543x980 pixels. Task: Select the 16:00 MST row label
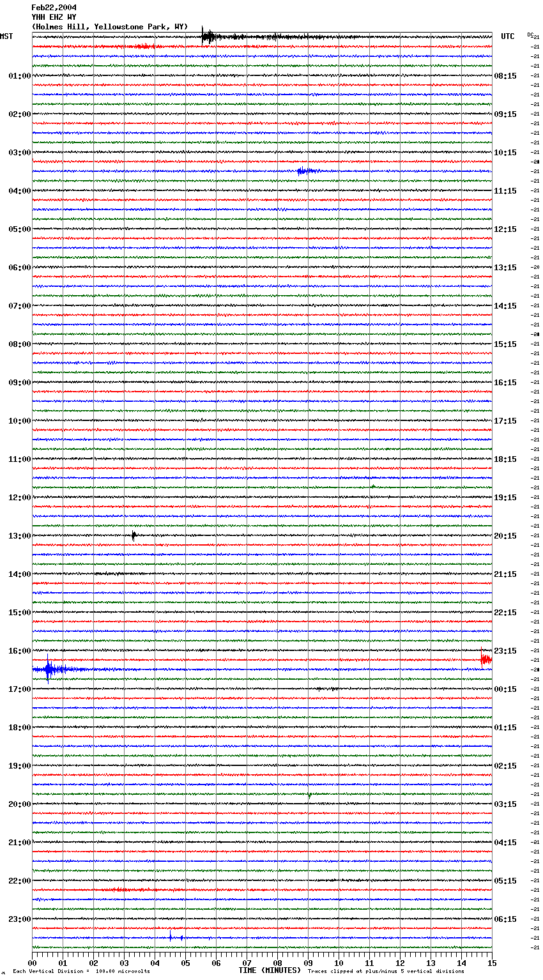[x=20, y=651]
